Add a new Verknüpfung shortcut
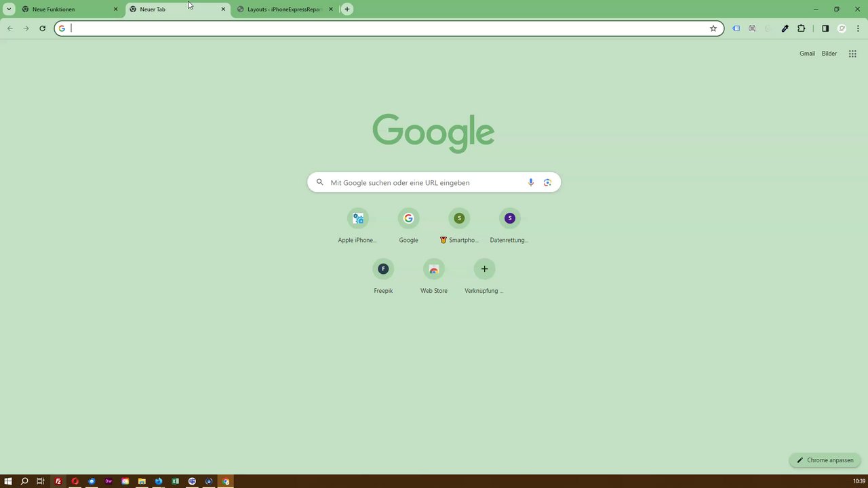Viewport: 868px width, 488px height. [484, 277]
